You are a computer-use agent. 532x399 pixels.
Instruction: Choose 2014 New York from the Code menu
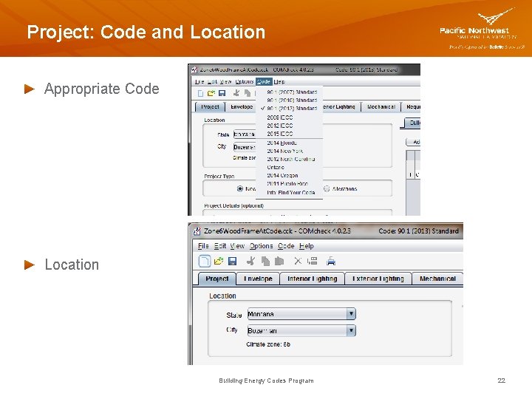coord(289,151)
